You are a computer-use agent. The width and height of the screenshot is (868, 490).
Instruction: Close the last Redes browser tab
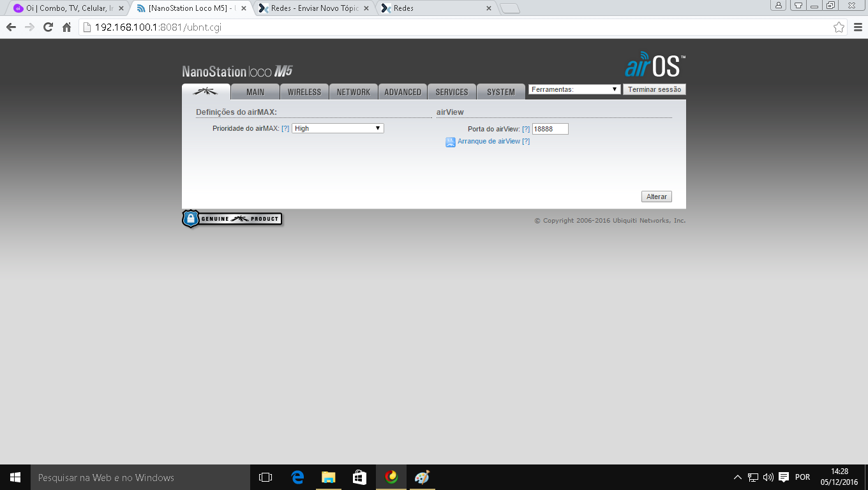(x=489, y=8)
